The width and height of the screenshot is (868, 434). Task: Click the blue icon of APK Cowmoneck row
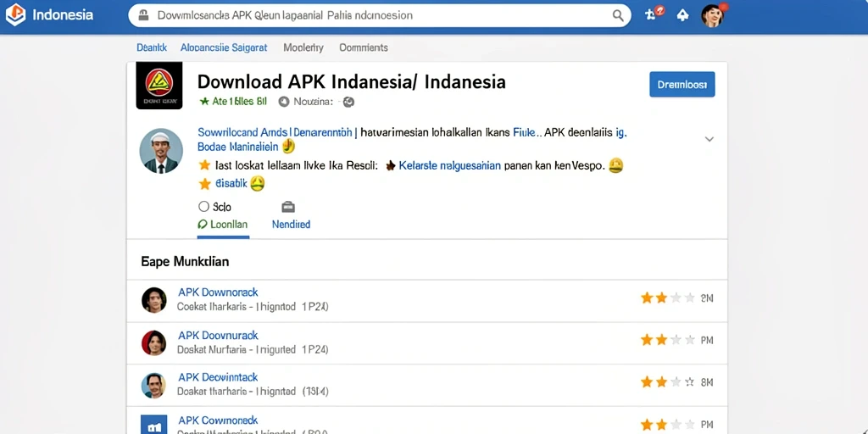154,425
